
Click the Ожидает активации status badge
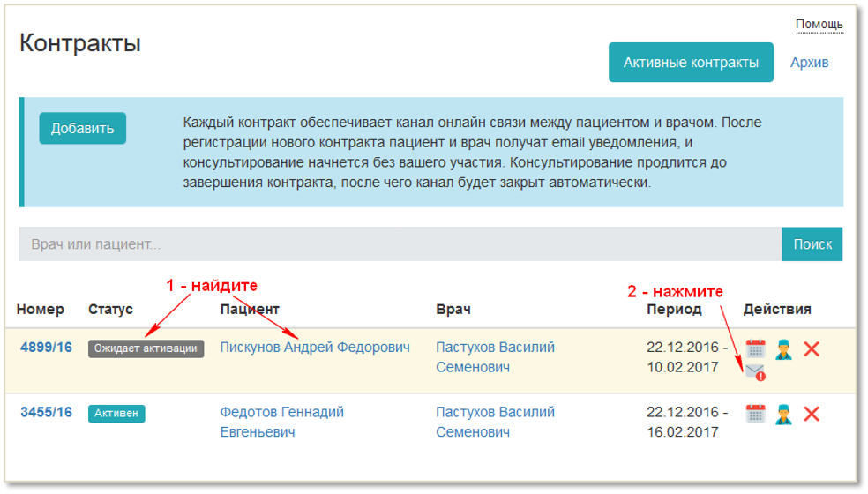[146, 348]
